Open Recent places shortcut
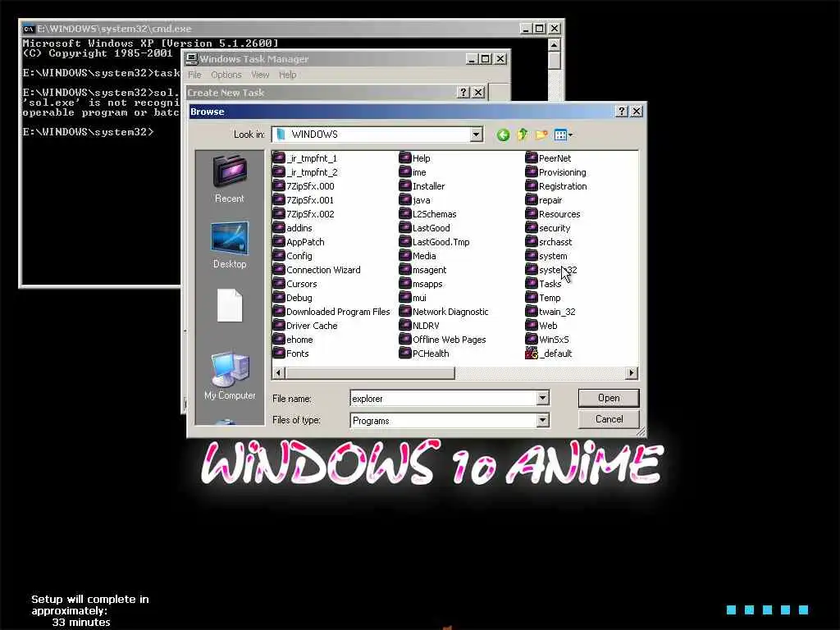The image size is (840, 630). [x=230, y=180]
